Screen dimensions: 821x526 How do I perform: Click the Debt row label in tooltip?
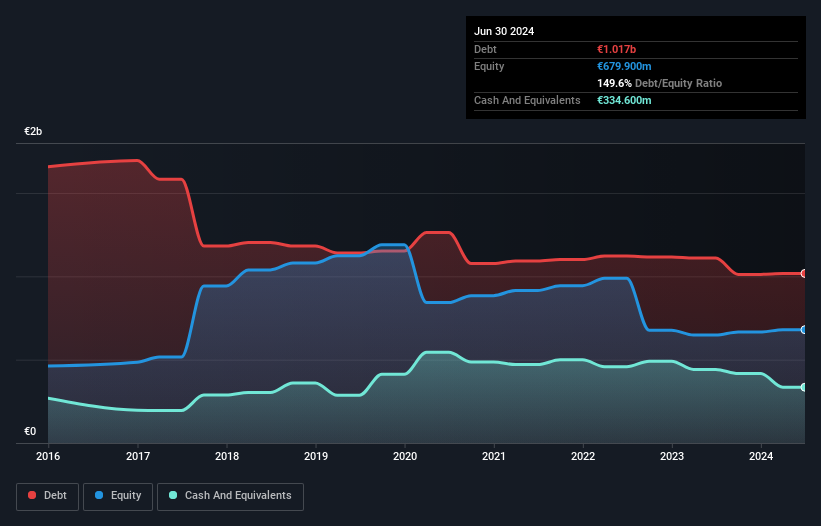(485, 49)
